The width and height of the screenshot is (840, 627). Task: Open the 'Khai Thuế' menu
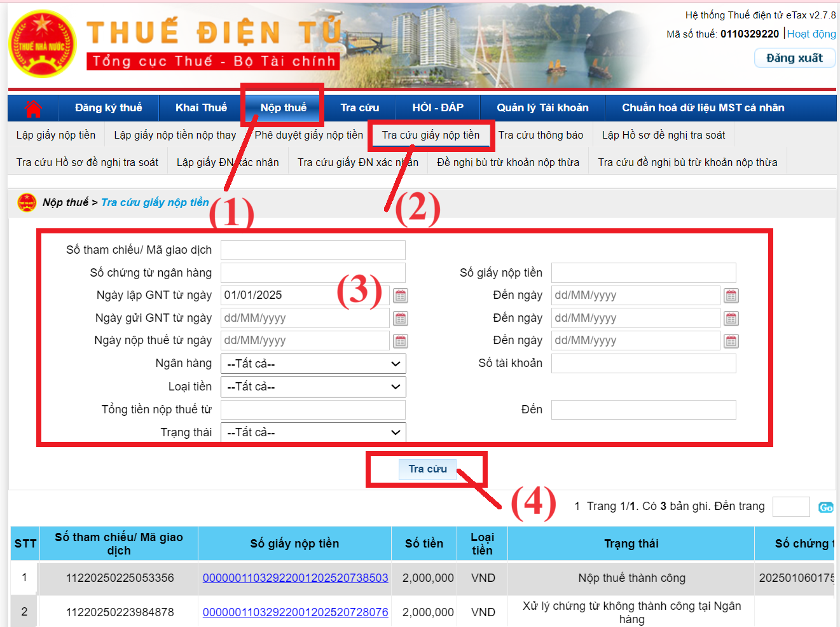(201, 108)
